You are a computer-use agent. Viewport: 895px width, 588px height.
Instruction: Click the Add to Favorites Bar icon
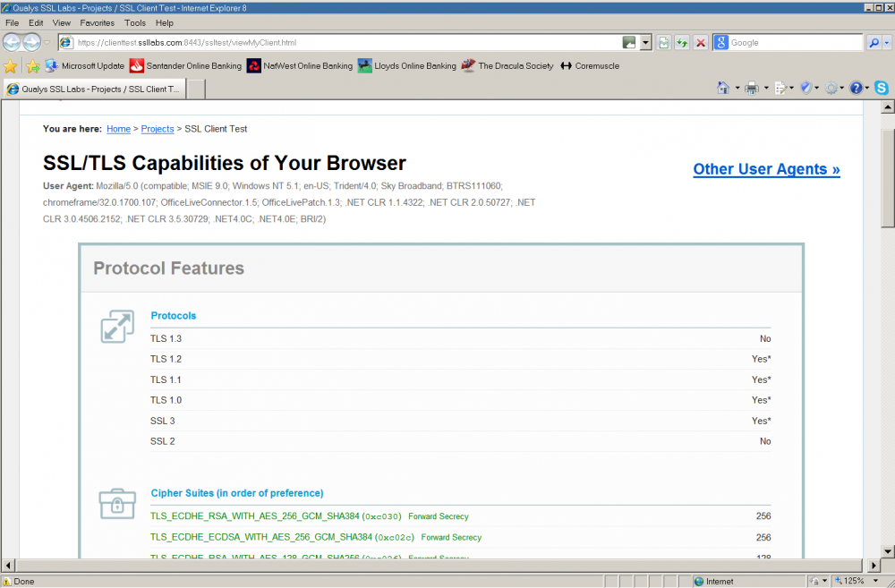point(33,65)
